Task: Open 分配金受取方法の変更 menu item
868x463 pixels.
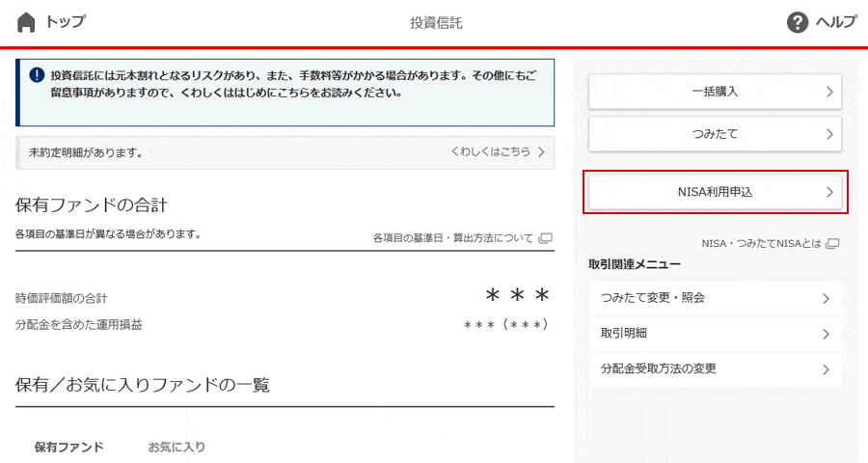Action: [715, 369]
